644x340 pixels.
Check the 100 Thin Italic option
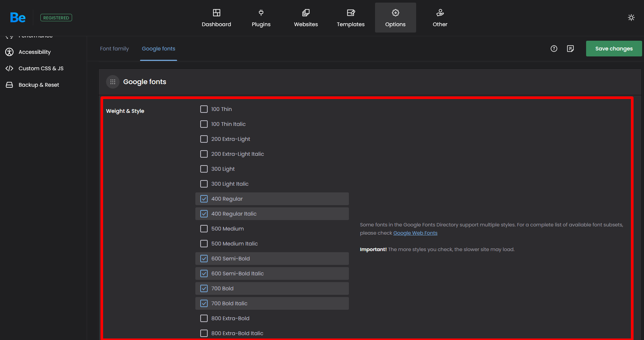[x=204, y=124]
